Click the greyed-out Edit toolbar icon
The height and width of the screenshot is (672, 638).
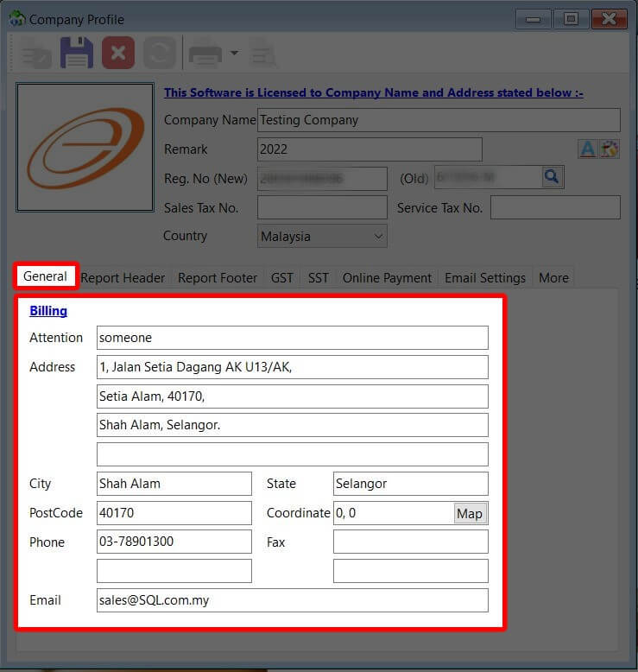pyautogui.click(x=36, y=54)
